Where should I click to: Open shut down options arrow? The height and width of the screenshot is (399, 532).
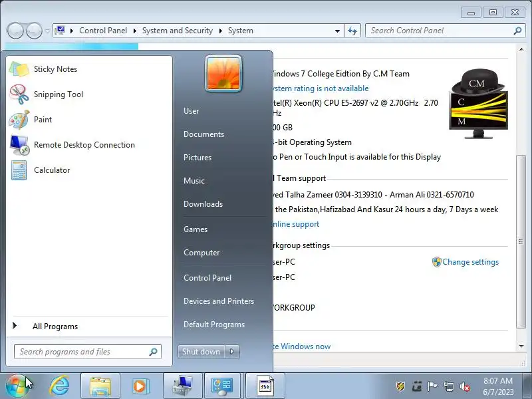[232, 352]
